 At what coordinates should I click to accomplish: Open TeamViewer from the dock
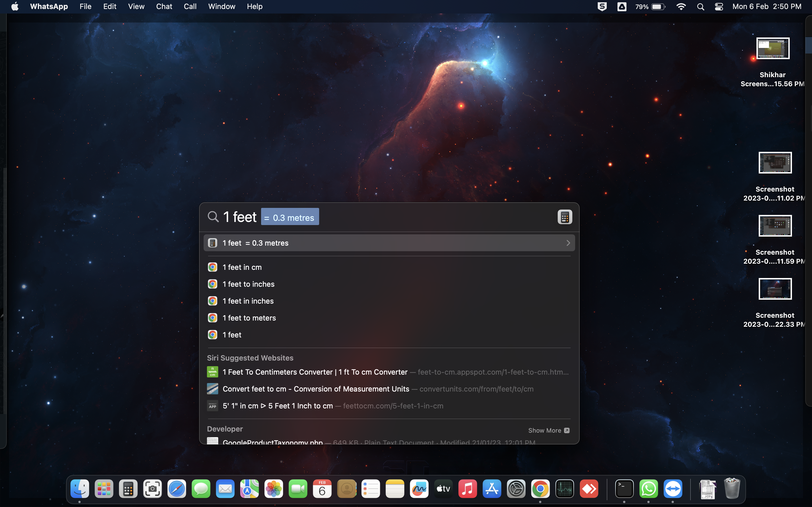(673, 489)
